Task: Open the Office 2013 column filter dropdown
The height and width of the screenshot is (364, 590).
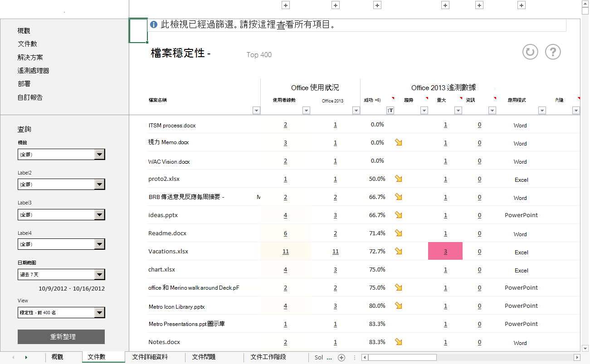Action: pos(356,110)
